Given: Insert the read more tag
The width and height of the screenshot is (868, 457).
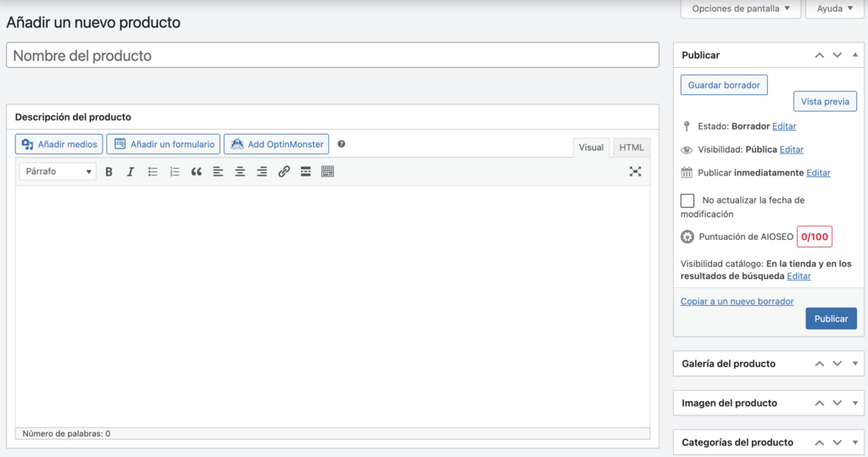Looking at the screenshot, I should click(x=305, y=172).
